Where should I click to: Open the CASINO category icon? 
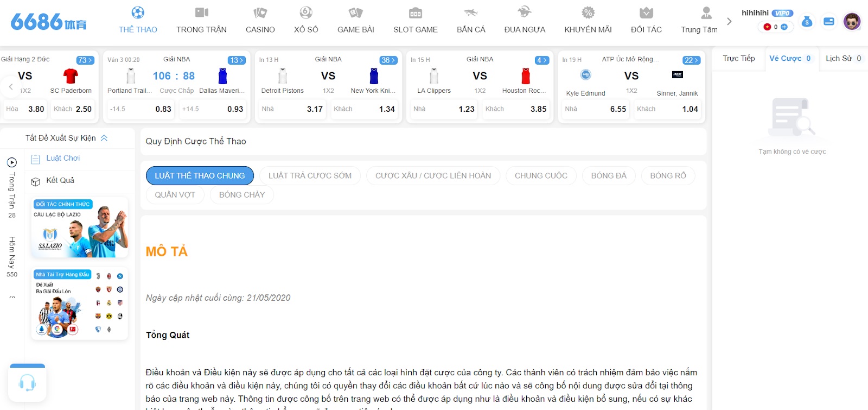tap(260, 13)
